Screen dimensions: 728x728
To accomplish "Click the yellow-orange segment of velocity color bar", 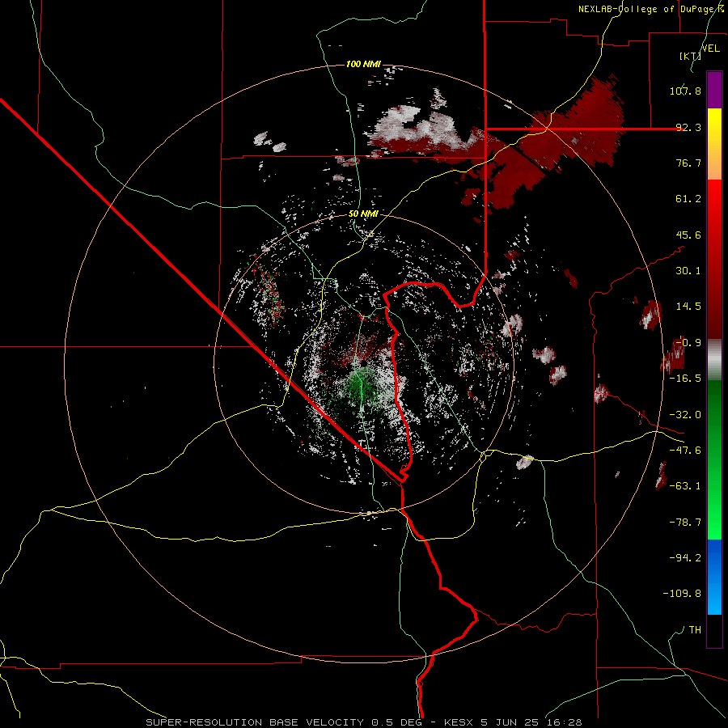I will tap(714, 144).
